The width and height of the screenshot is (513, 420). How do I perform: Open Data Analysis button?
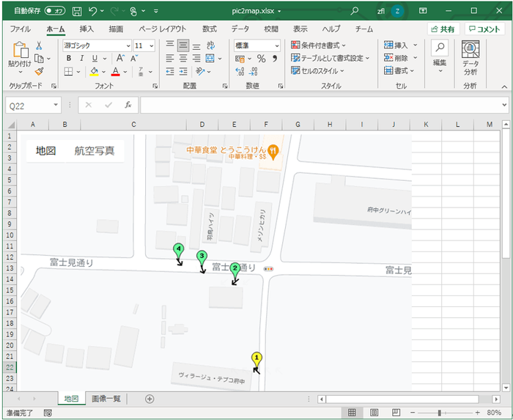pyautogui.click(x=470, y=58)
